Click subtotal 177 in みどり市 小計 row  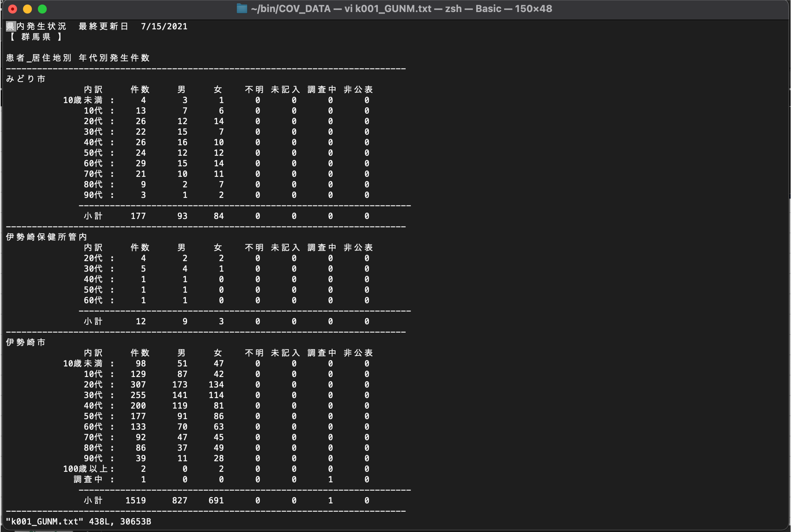click(x=138, y=216)
